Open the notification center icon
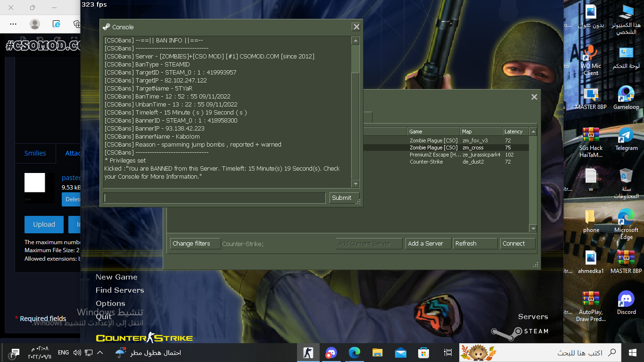This screenshot has height=362, width=644. coord(15,353)
